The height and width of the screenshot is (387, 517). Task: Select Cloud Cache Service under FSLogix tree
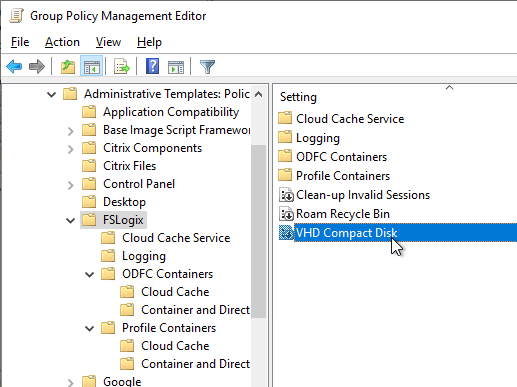click(x=176, y=238)
